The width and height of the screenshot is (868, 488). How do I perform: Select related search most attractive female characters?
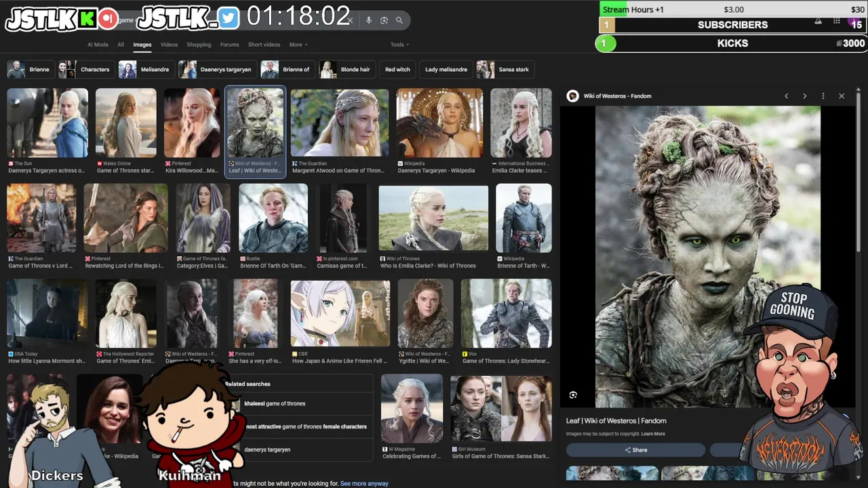click(306, 427)
